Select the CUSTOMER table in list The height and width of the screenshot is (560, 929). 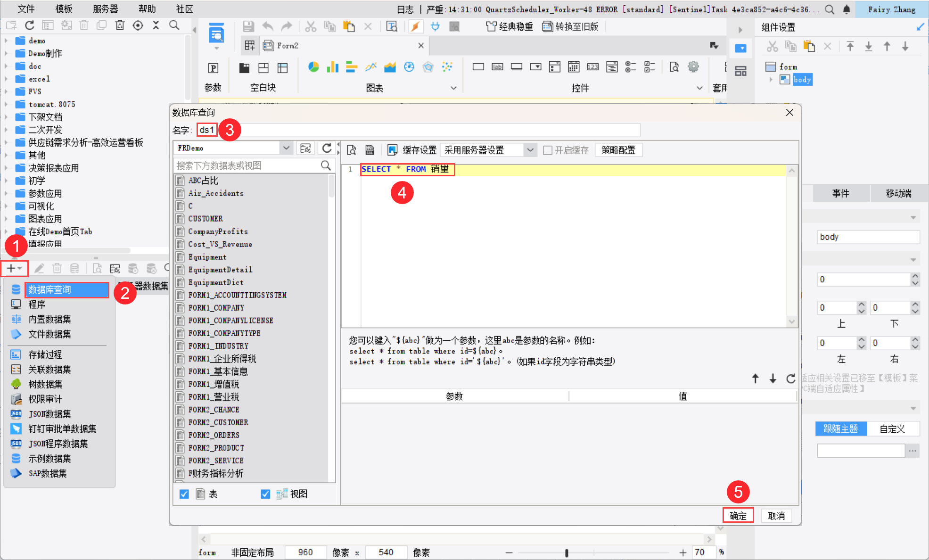tap(206, 219)
